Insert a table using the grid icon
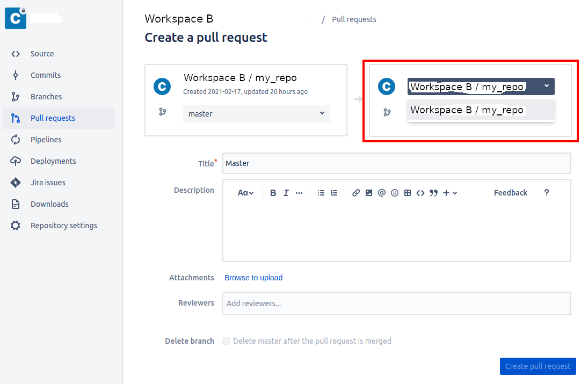The height and width of the screenshot is (384, 588). click(408, 193)
